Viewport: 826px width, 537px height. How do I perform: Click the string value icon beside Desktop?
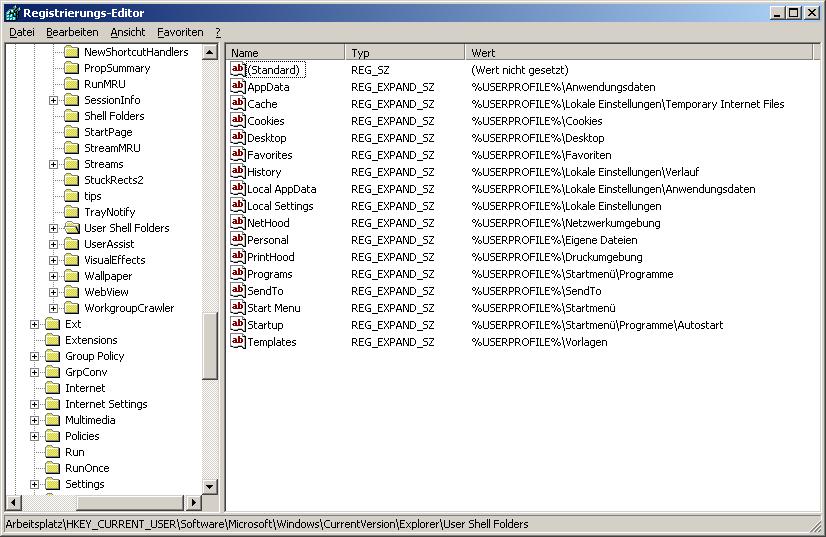point(238,138)
